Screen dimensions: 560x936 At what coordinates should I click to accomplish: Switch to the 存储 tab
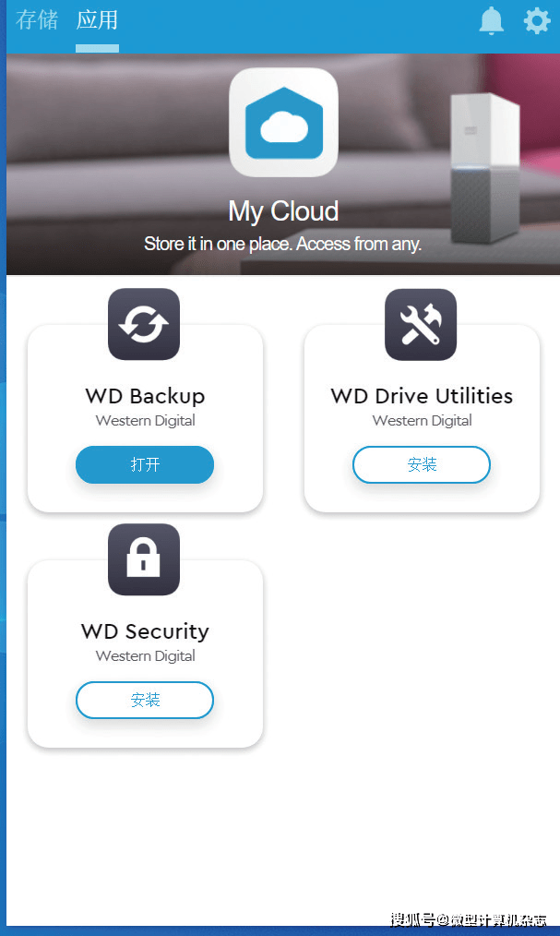(37, 19)
